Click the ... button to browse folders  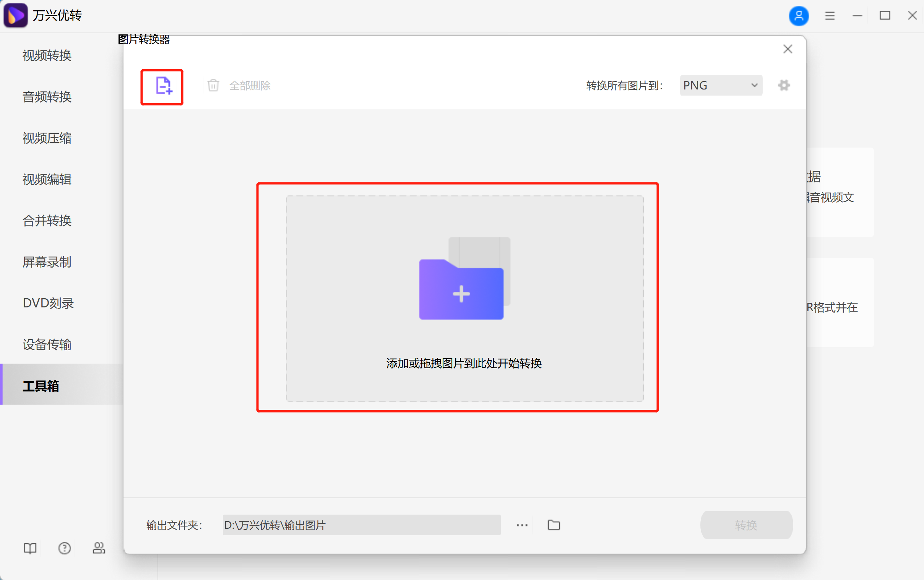pyautogui.click(x=522, y=525)
